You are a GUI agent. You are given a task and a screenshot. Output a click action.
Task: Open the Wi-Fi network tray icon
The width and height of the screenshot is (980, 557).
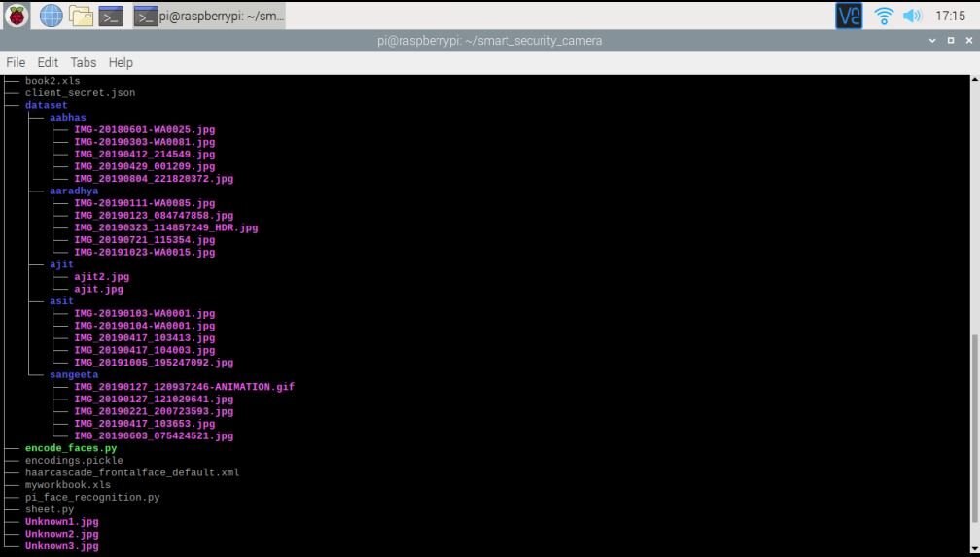tap(883, 16)
